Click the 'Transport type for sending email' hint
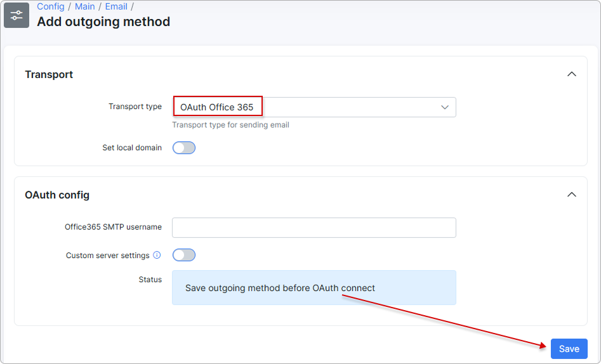 (231, 125)
